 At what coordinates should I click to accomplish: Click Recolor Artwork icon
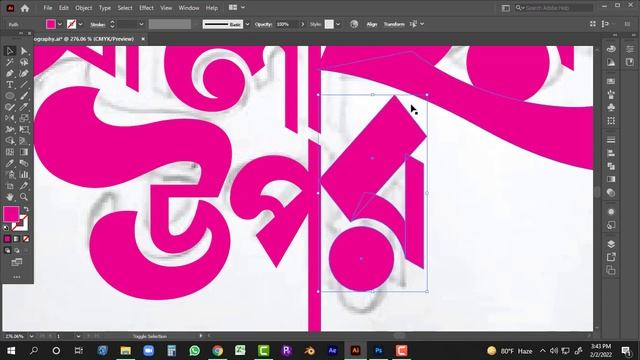[x=354, y=24]
